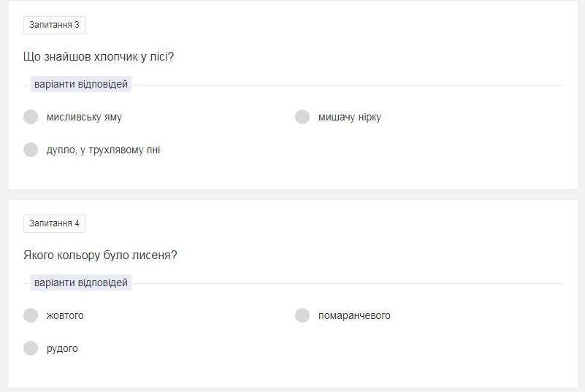This screenshot has height=392, width=585.
Task: Mark the 'рудого' radio circle
Action: point(31,348)
